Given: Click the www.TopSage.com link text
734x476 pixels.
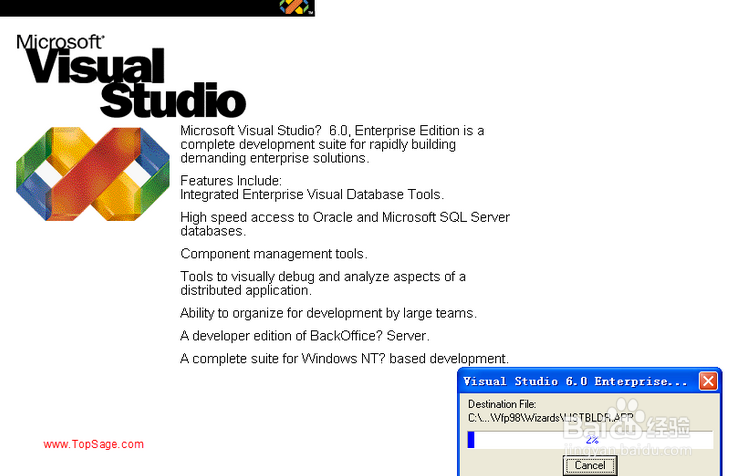Looking at the screenshot, I should pyautogui.click(x=94, y=444).
